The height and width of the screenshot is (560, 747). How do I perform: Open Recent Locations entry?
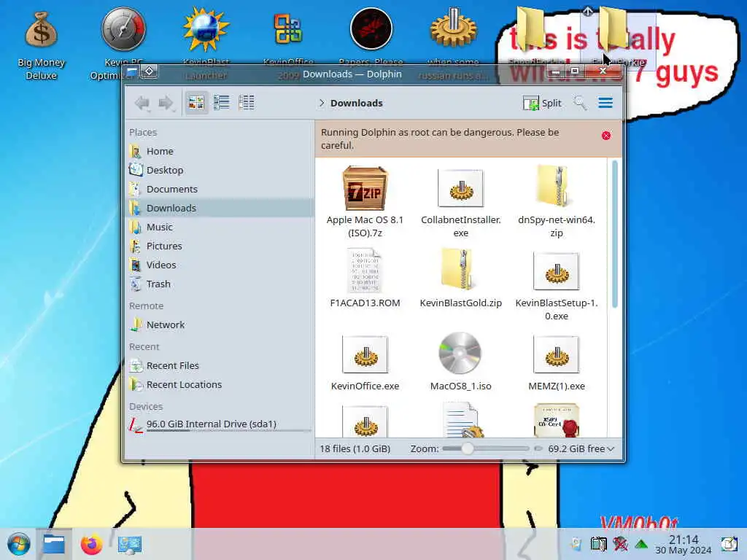[x=219, y=385]
